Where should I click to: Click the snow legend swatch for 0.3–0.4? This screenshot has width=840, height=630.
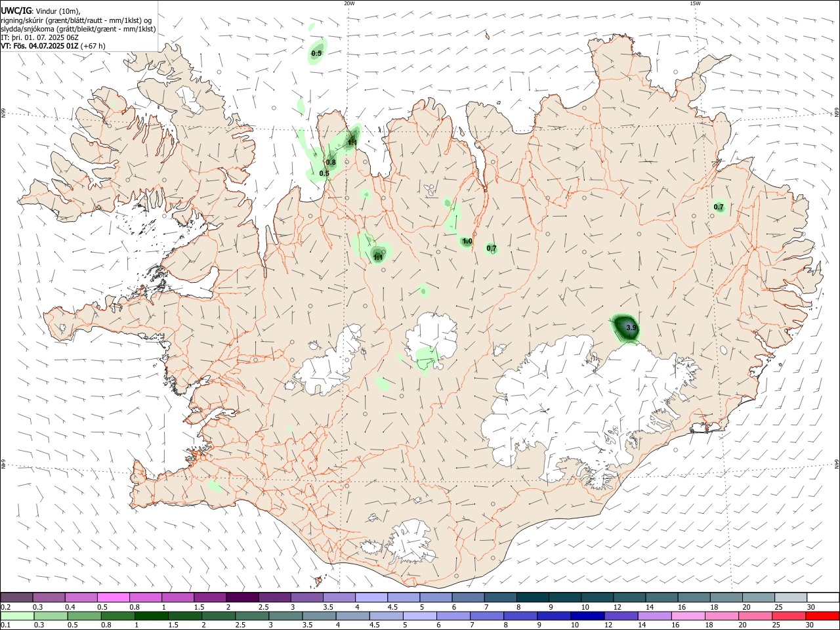point(49,597)
